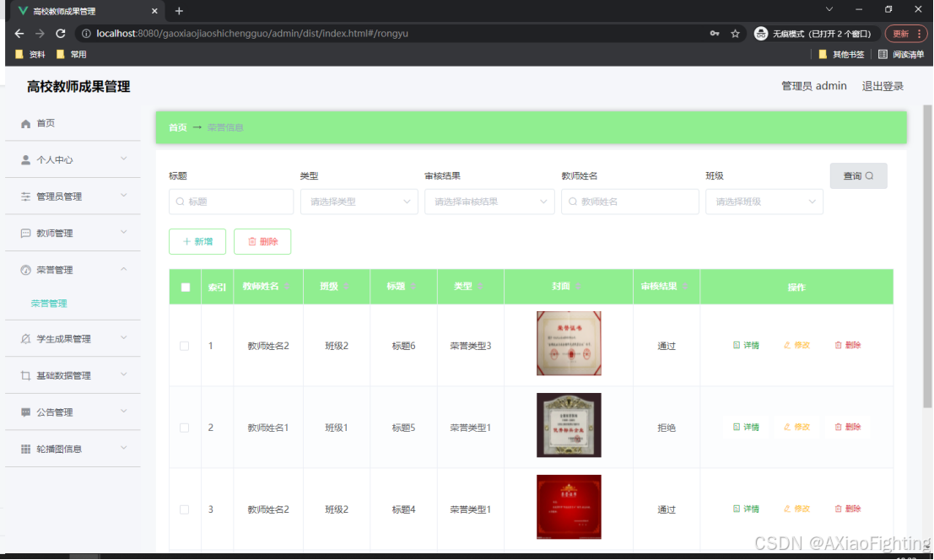The width and height of the screenshot is (934, 560).
Task: Click the bell-off icon beside 学生成果管理
Action: click(25, 339)
